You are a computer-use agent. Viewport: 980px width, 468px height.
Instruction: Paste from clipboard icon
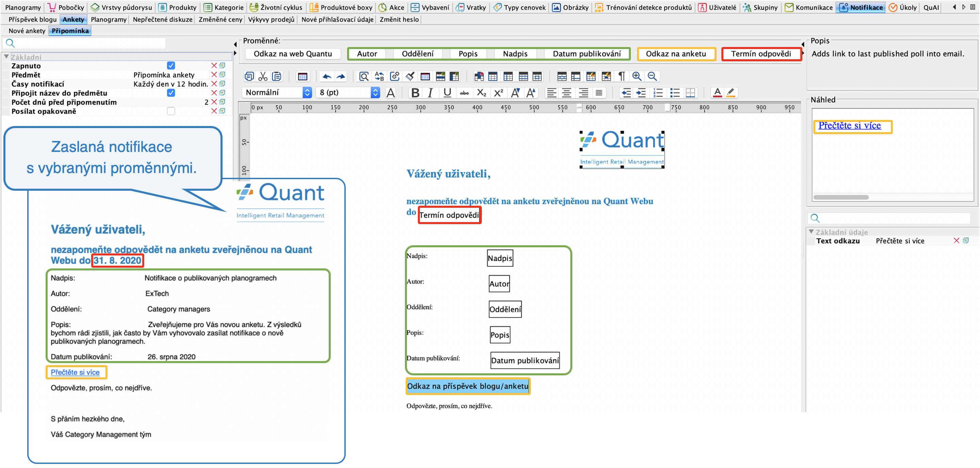click(277, 77)
